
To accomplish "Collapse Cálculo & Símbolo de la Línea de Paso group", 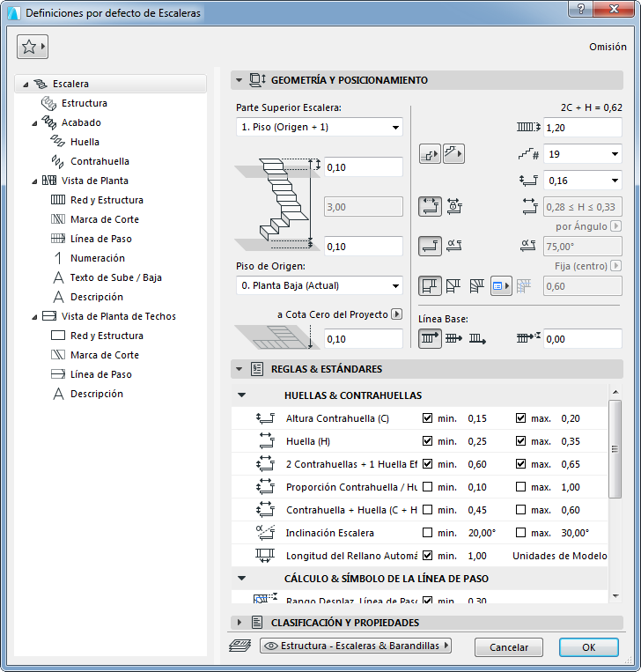I will (x=242, y=579).
